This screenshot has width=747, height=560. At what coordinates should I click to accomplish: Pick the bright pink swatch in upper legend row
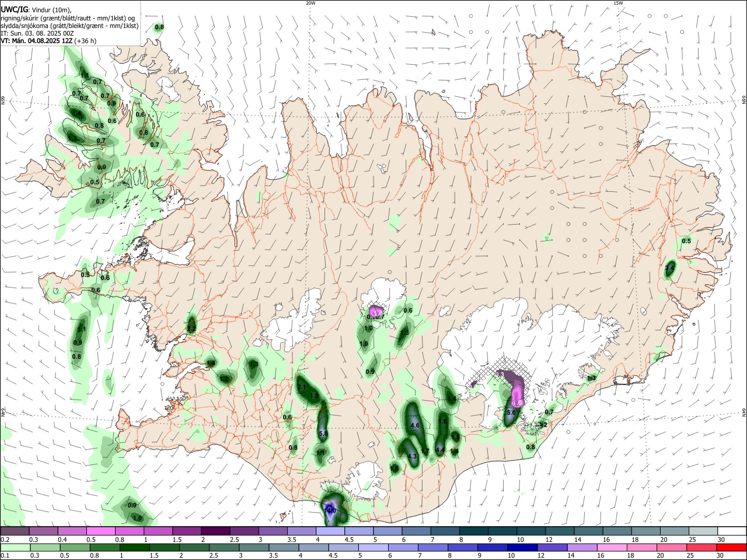(100, 531)
